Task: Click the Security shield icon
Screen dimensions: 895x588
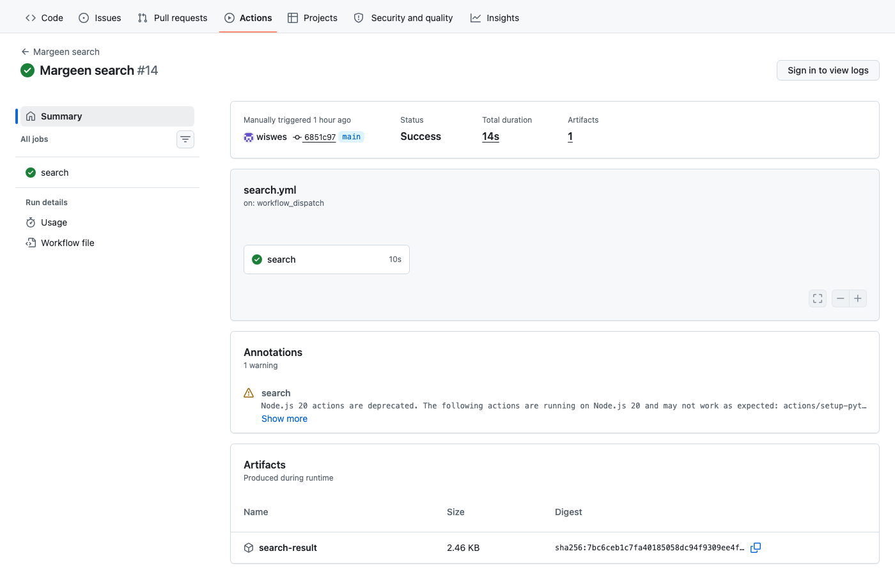Action: coord(359,18)
